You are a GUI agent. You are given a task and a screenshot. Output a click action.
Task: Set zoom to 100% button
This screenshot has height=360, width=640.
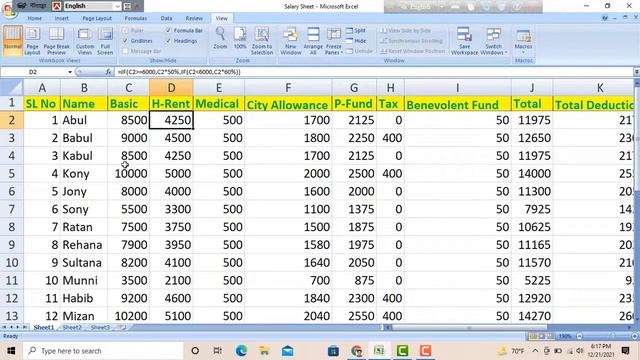pos(240,38)
